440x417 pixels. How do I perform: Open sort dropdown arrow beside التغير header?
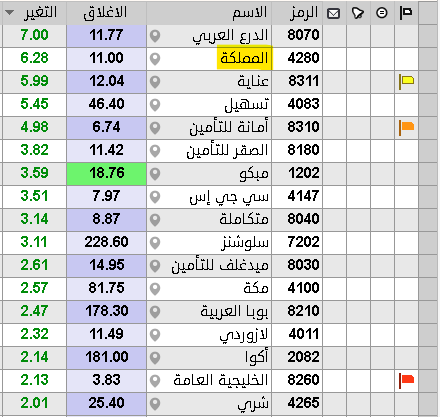(9, 13)
